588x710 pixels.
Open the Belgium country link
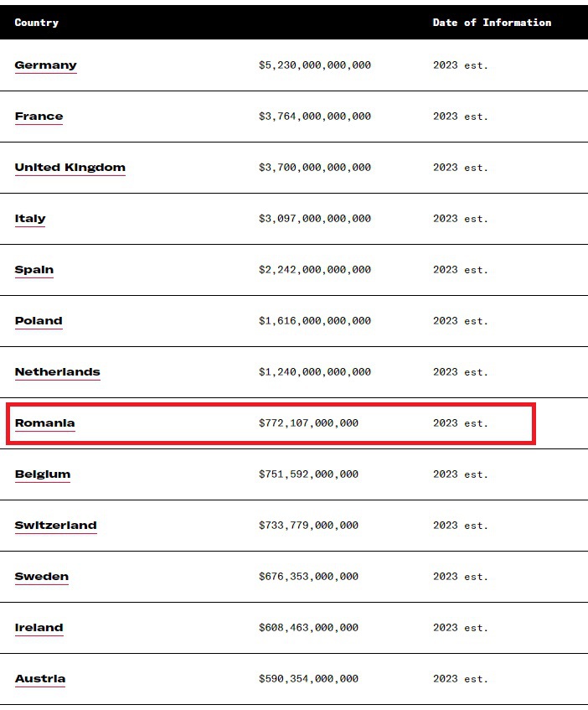(43, 474)
